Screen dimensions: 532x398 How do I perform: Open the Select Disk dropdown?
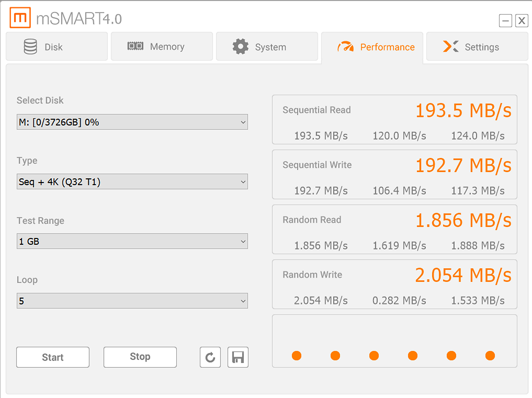tap(132, 122)
